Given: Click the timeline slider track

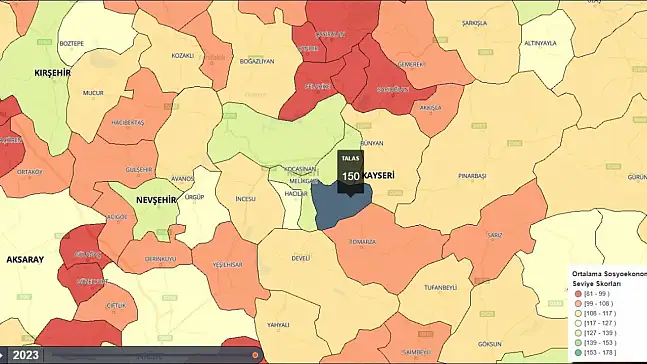Looking at the screenshot, I should [151, 355].
